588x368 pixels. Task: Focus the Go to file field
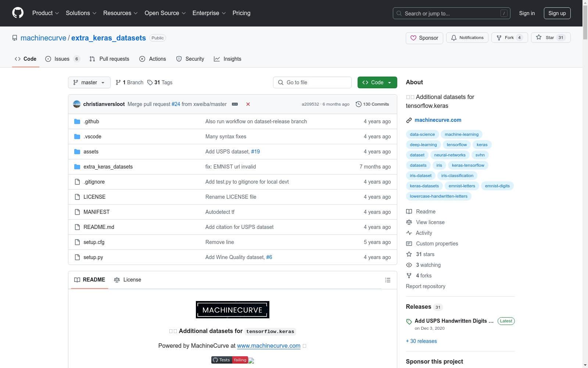312,82
